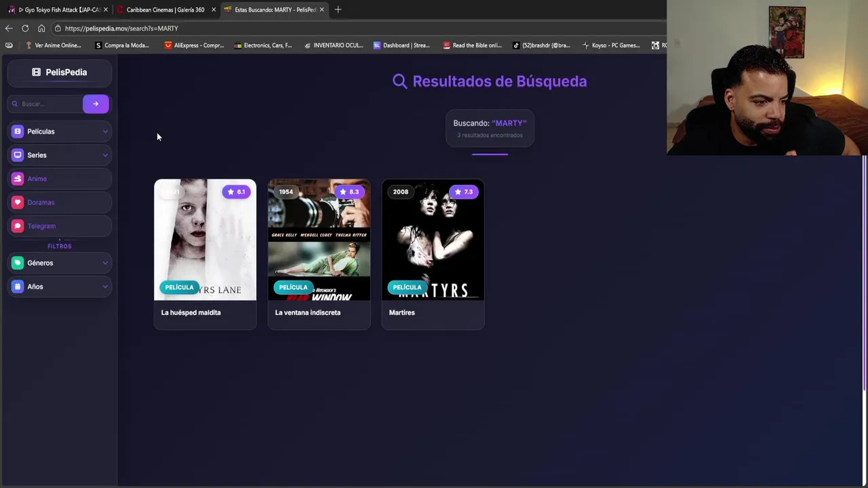Click the Series monitor icon
This screenshot has width=868, height=488.
pyautogui.click(x=18, y=155)
